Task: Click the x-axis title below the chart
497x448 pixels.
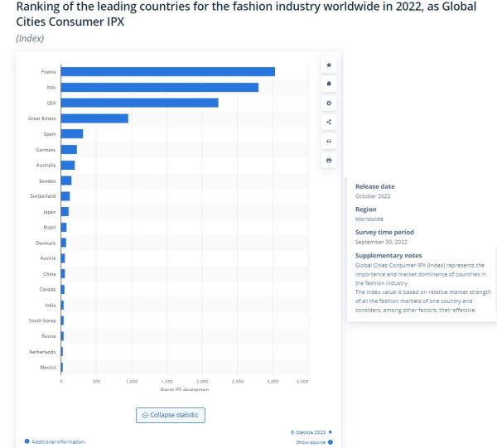Action: point(185,389)
